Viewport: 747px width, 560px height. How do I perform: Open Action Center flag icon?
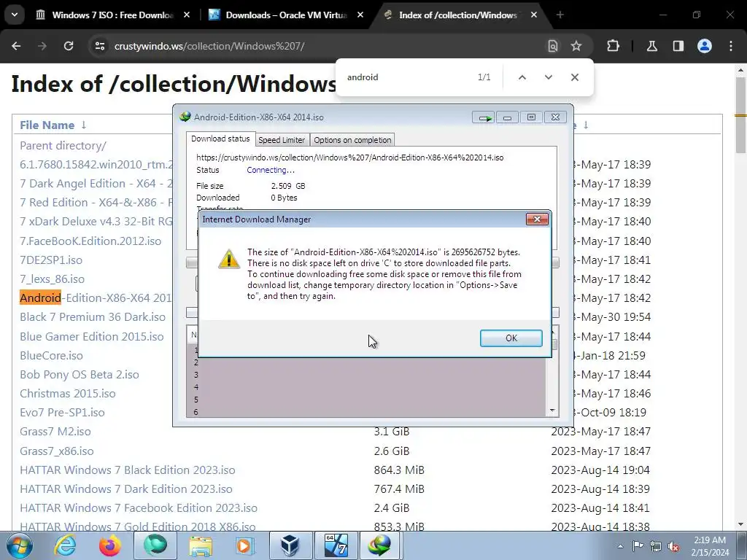pyautogui.click(x=638, y=546)
